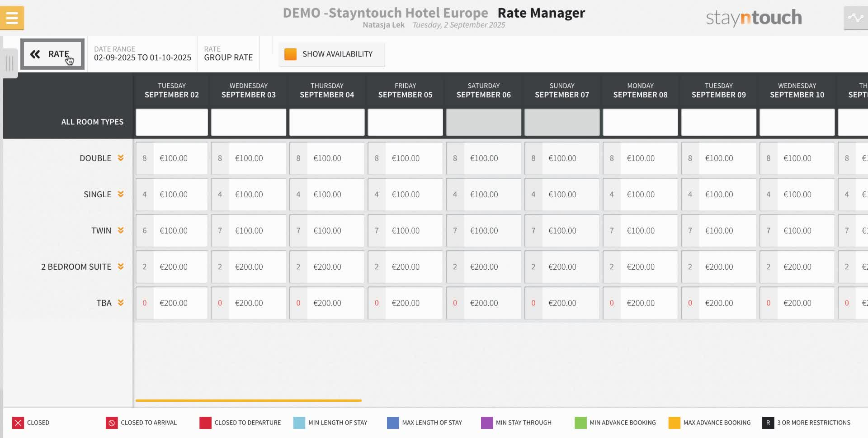Open Double rate cell for September 02
The width and height of the screenshot is (868, 438).
[172, 158]
